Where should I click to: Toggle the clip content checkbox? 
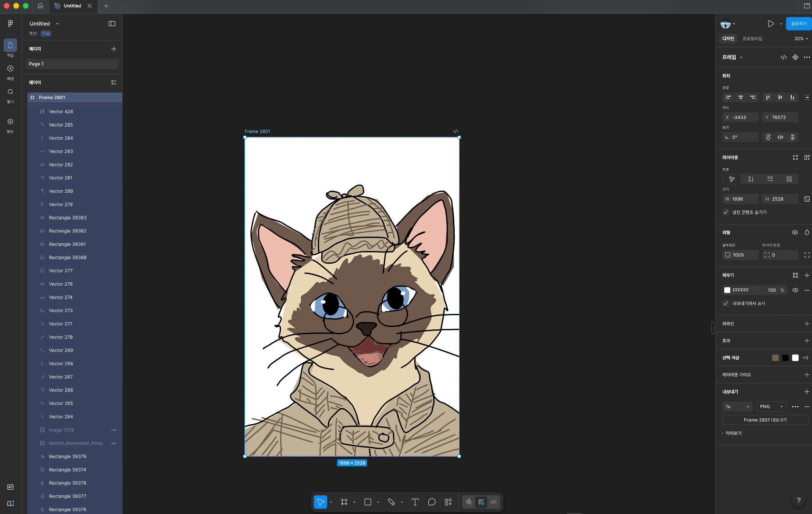[726, 212]
